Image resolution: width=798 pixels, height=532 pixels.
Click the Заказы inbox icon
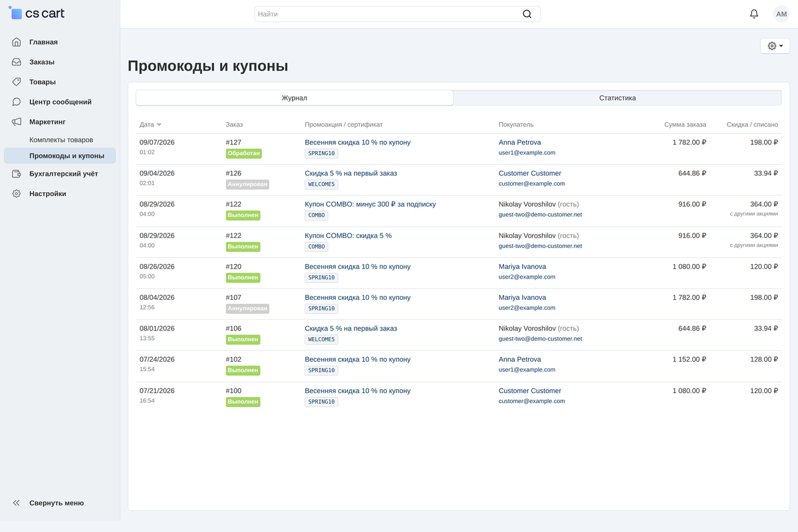[x=17, y=62]
